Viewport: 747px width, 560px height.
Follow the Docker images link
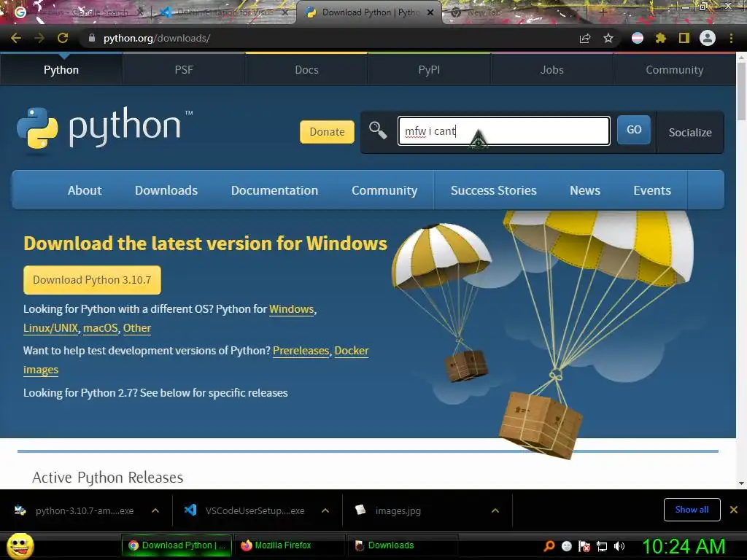(352, 351)
